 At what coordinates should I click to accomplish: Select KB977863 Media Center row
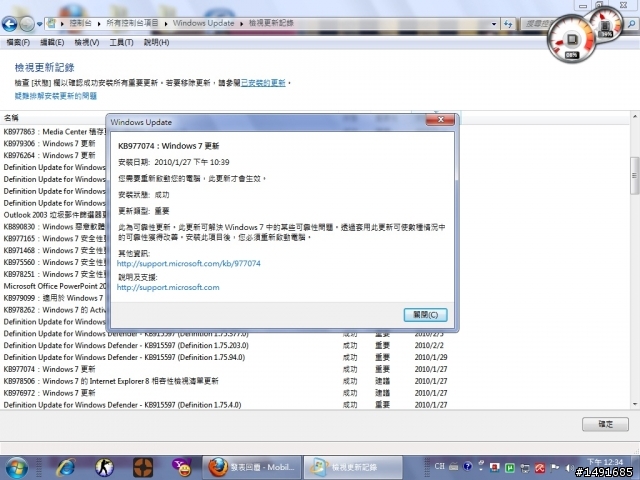point(55,132)
